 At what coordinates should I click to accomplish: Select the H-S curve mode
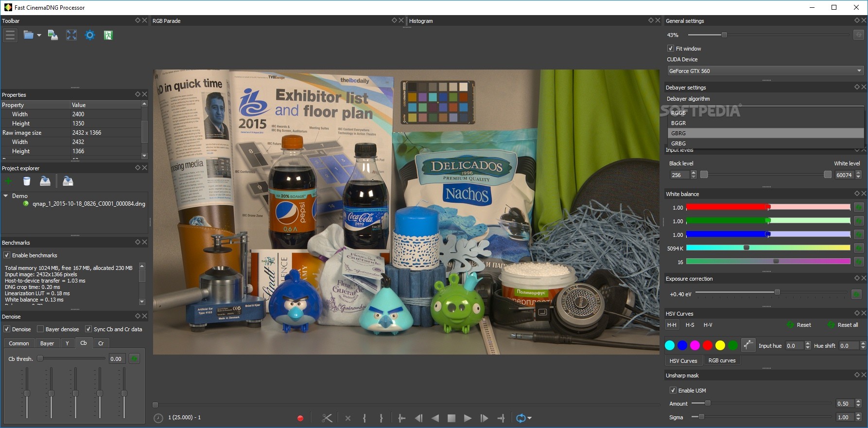tap(690, 325)
